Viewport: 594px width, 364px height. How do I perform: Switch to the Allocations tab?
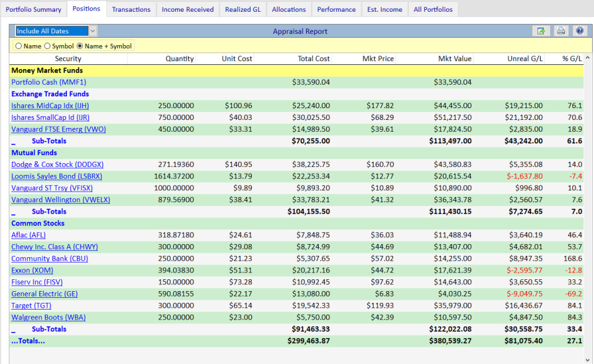pyautogui.click(x=288, y=9)
